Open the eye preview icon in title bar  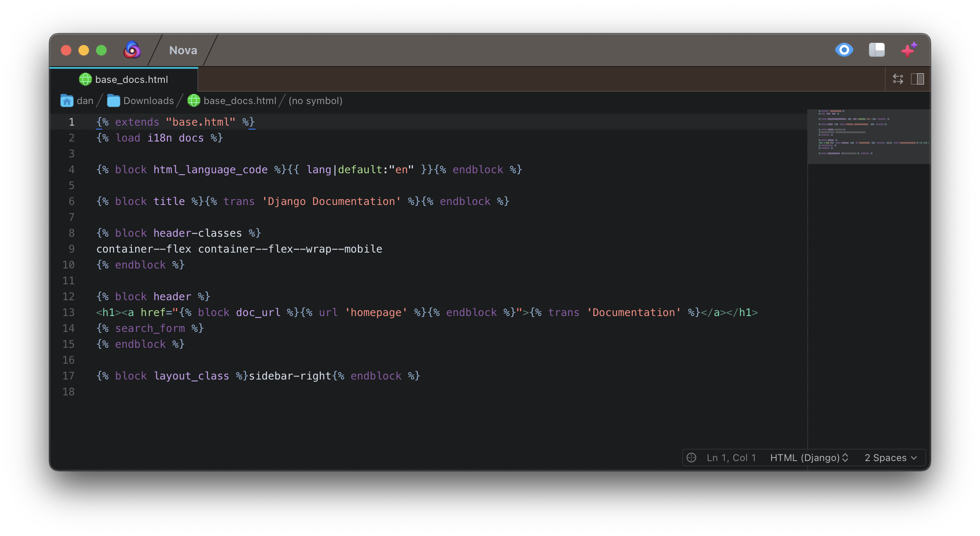pos(844,50)
